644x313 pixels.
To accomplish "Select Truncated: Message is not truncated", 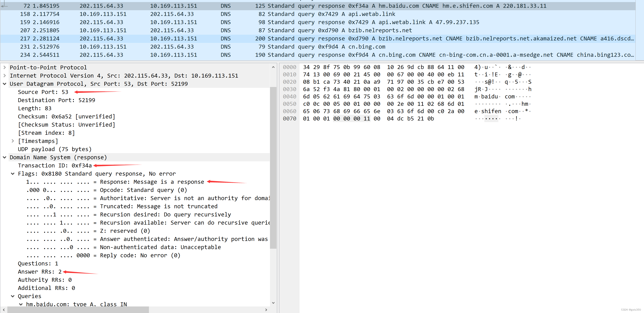I will [122, 206].
